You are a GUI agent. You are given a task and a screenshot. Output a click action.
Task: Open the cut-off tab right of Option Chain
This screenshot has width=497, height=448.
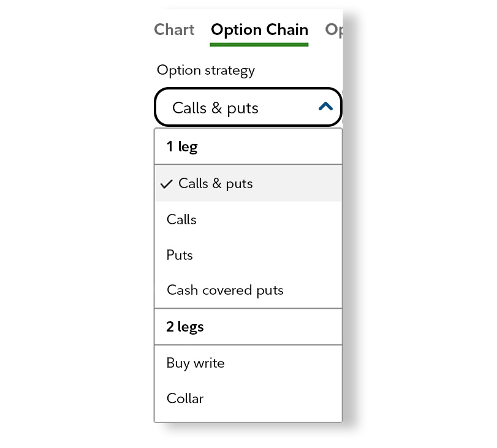point(333,29)
